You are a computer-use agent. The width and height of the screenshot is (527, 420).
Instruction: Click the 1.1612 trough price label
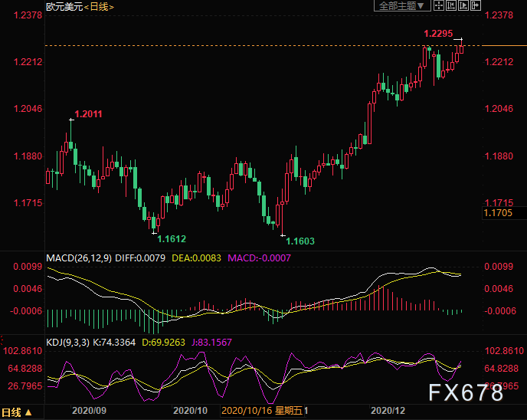click(x=172, y=239)
